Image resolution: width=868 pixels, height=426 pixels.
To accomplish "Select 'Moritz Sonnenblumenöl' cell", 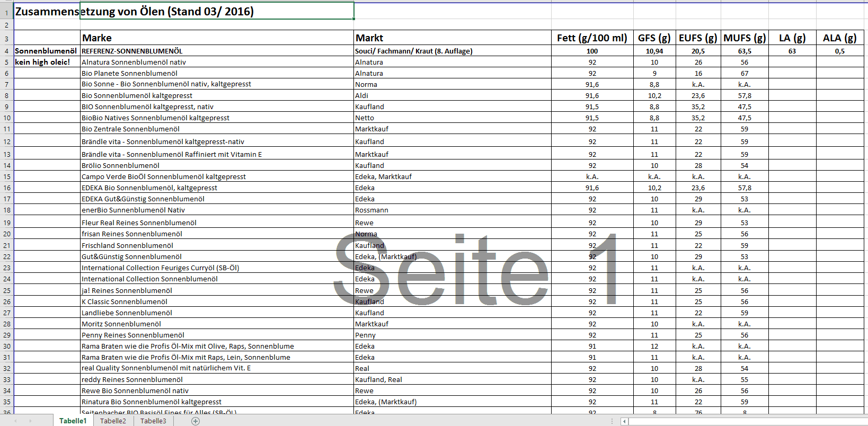I will 217,324.
